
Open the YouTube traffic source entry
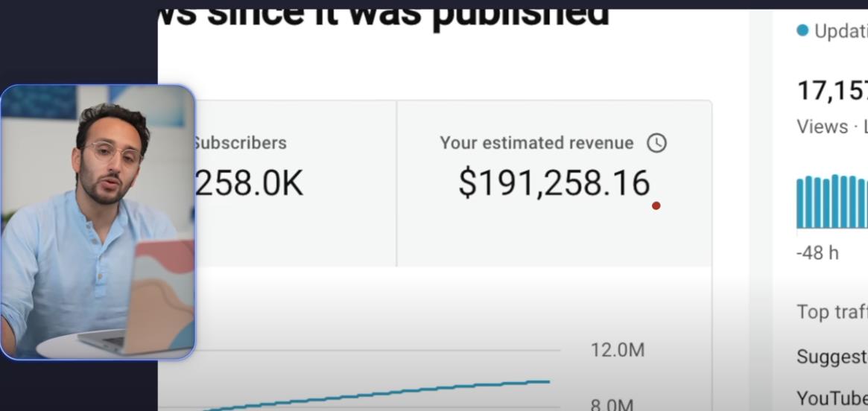[x=831, y=398]
